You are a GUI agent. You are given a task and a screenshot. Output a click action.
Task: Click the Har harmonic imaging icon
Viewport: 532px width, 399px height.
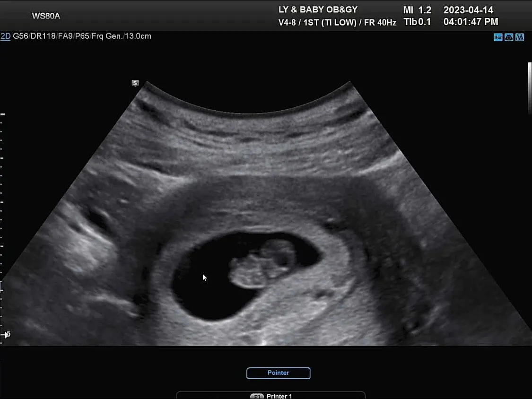[x=498, y=37]
